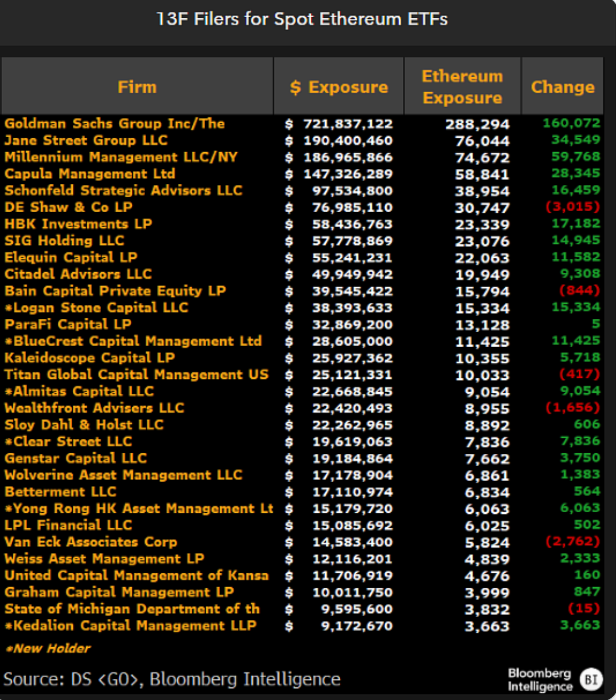Select Van Eck Associates Corp firm name
This screenshot has width=616, height=700.
(91, 542)
